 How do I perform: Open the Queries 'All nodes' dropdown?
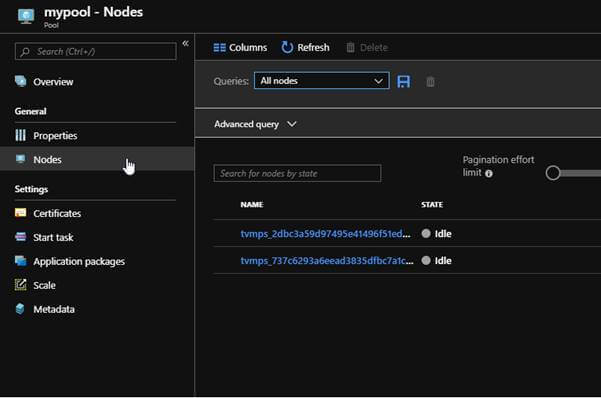point(322,81)
